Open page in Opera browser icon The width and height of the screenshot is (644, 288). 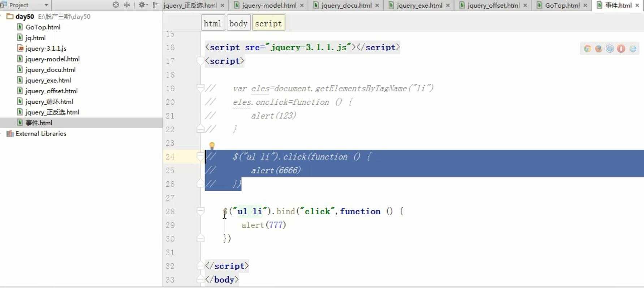(x=621, y=49)
